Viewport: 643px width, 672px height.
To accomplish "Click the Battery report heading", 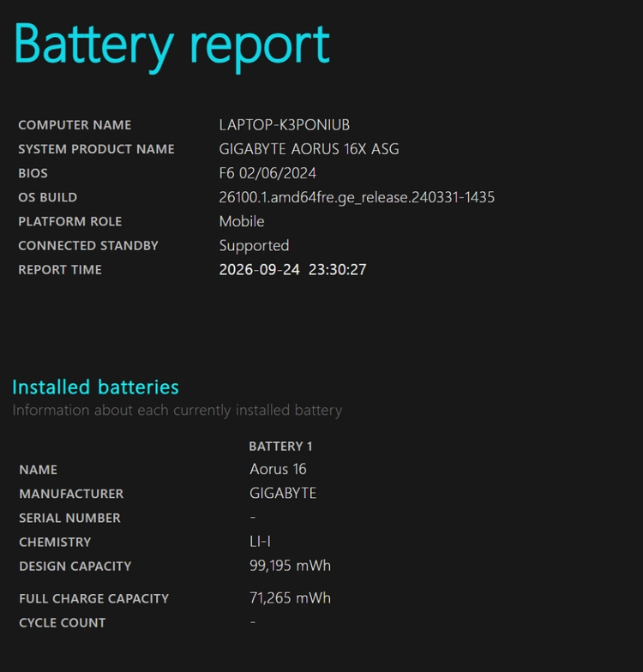I will [171, 46].
